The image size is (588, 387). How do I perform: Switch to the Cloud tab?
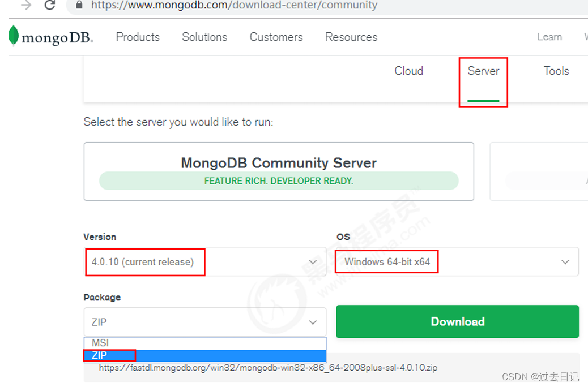coord(408,71)
